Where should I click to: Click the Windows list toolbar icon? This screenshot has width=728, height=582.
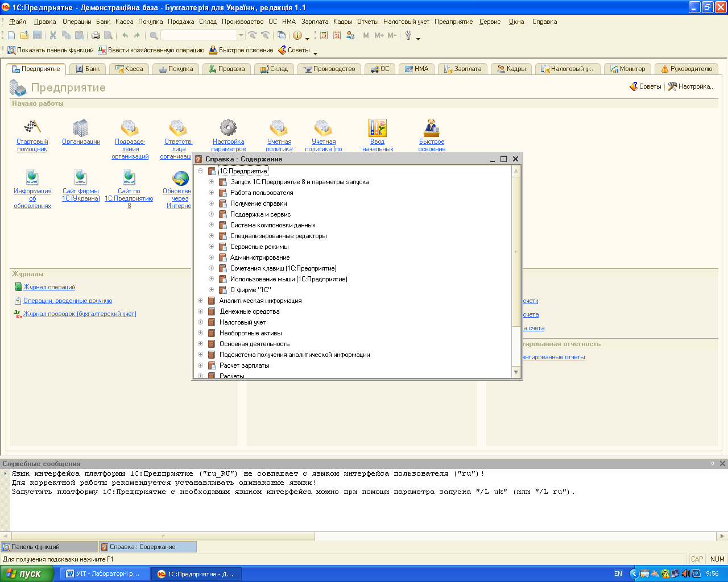tap(282, 35)
